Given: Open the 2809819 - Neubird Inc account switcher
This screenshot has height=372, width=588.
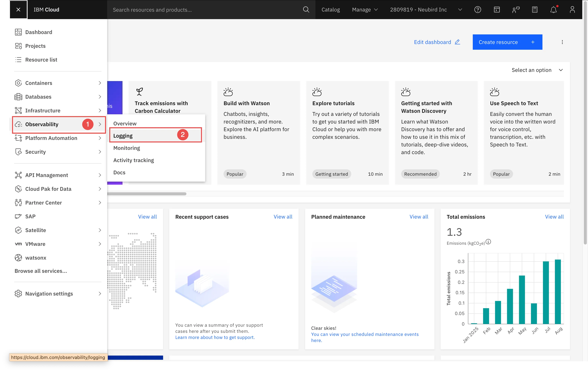Looking at the screenshot, I should (x=426, y=10).
